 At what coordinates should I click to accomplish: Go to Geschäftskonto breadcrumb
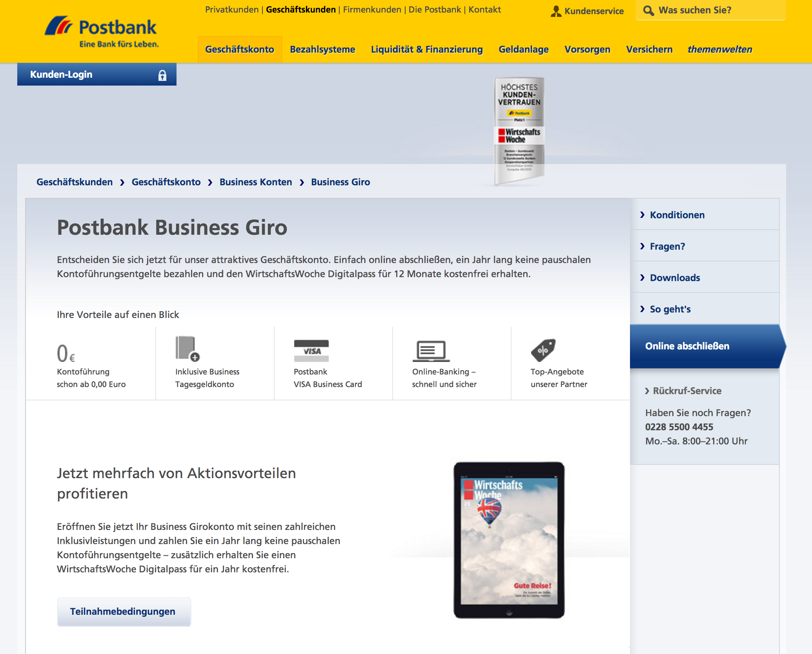166,182
